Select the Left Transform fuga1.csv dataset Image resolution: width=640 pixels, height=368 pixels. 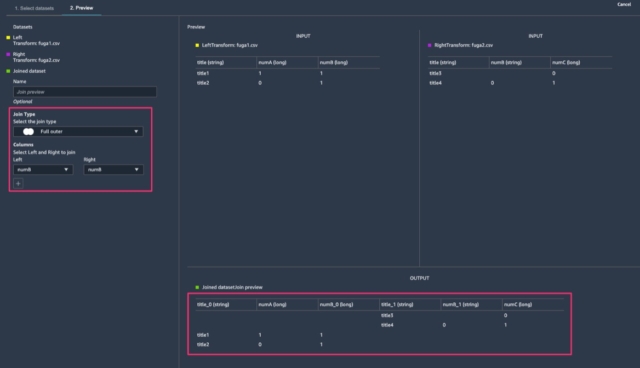point(36,40)
